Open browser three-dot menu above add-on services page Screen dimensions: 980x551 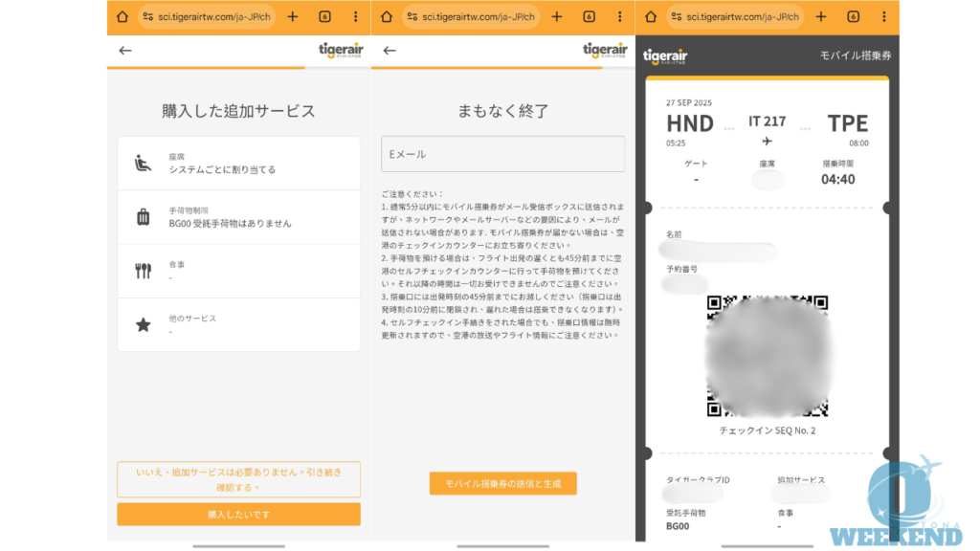(x=355, y=16)
